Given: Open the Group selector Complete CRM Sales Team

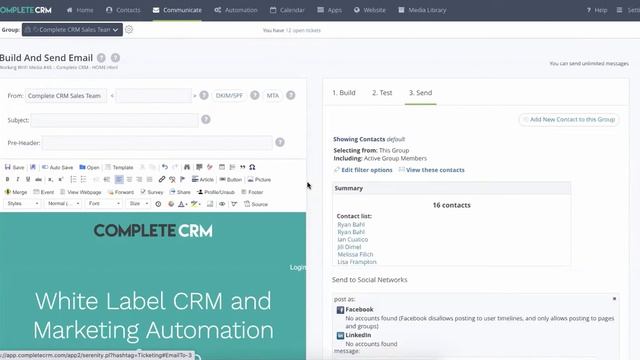Looking at the screenshot, I should tap(72, 30).
